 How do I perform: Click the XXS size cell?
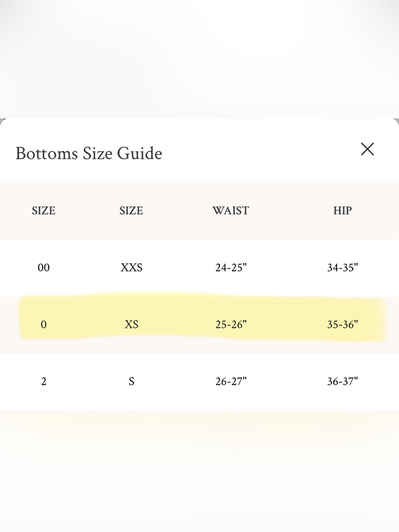[131, 268]
